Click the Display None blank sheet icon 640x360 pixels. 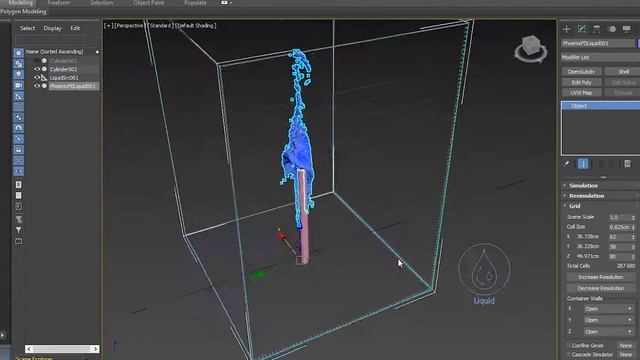[18, 196]
